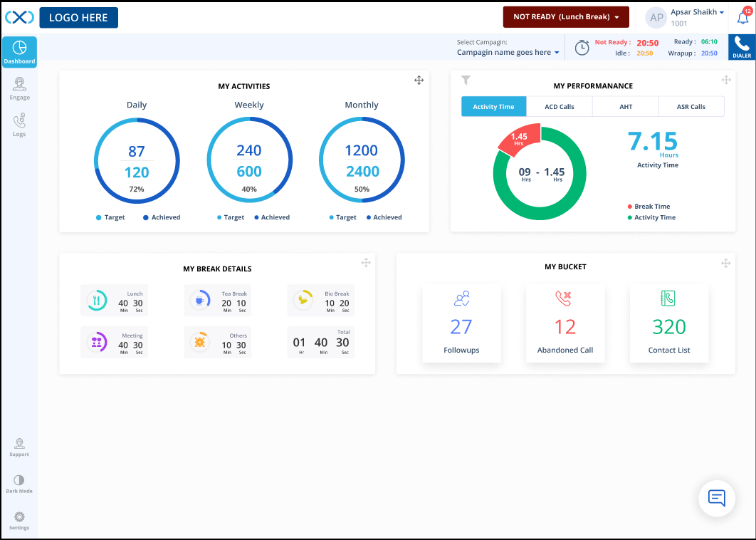This screenshot has width=756, height=540.
Task: Click the Support icon in the sidebar
Action: tap(19, 445)
